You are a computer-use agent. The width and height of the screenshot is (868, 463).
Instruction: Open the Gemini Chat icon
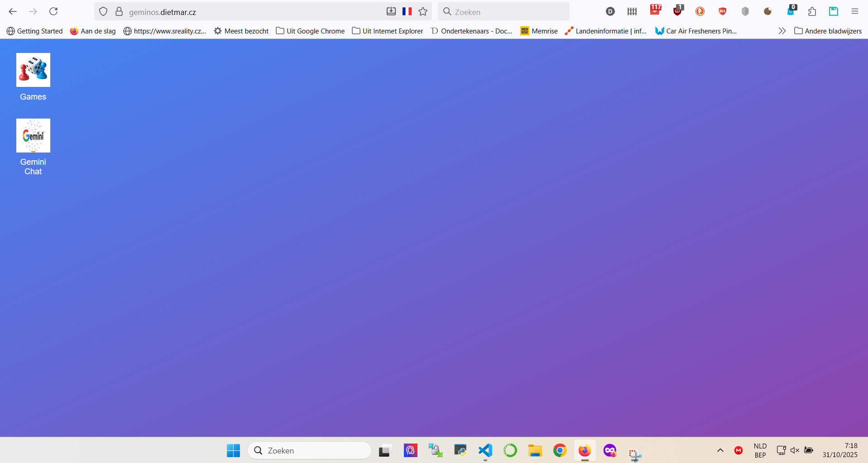[33, 135]
